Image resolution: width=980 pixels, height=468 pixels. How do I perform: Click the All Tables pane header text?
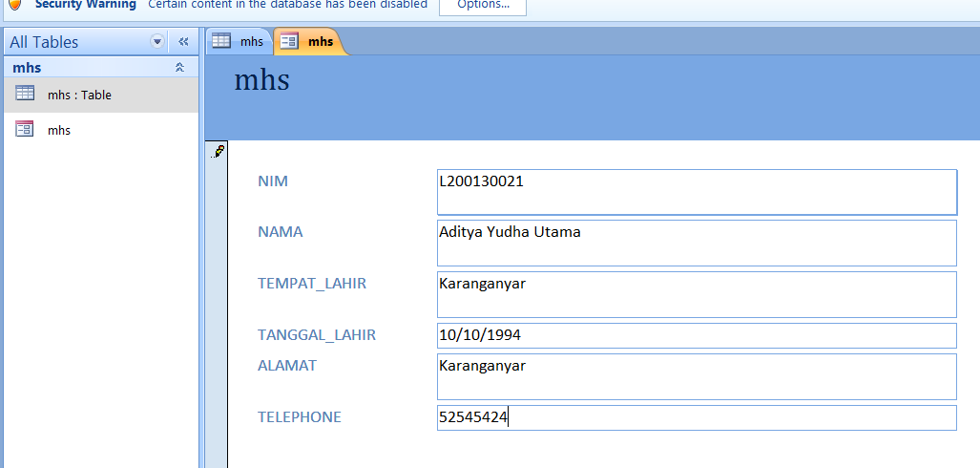[x=44, y=42]
